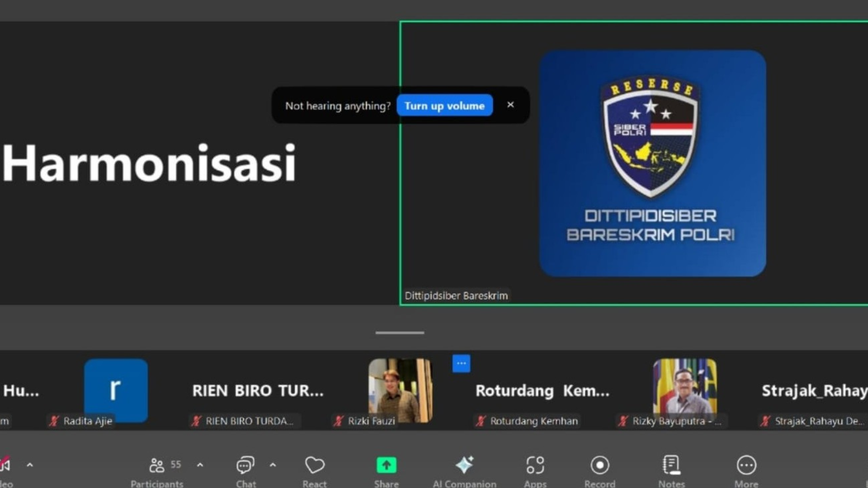The height and width of the screenshot is (488, 868).
Task: Click the participant count 55
Action: (x=176, y=465)
